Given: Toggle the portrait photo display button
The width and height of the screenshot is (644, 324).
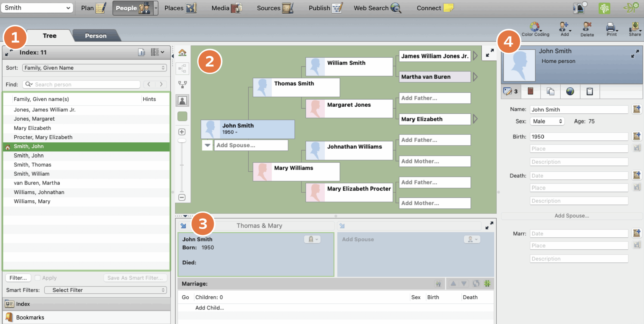Looking at the screenshot, I should pyautogui.click(x=182, y=100).
